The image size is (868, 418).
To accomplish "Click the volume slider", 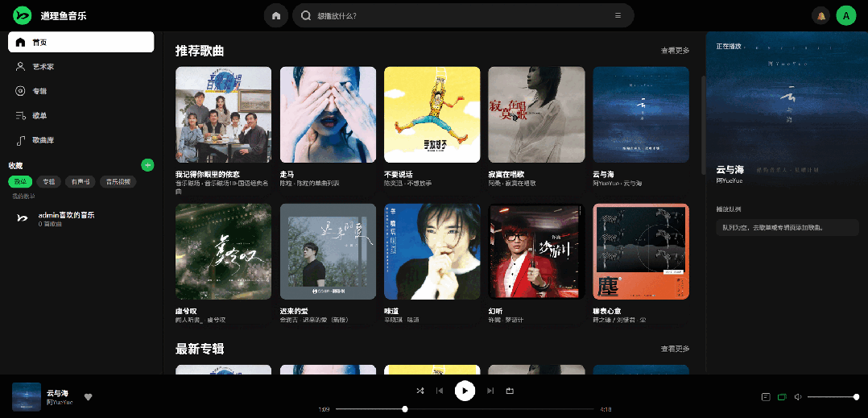I will tap(831, 397).
